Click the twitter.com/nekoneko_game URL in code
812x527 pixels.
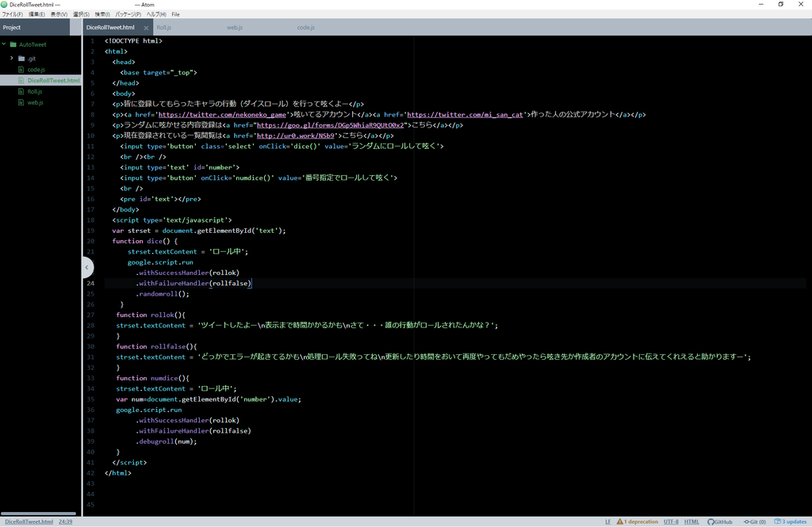click(x=222, y=115)
